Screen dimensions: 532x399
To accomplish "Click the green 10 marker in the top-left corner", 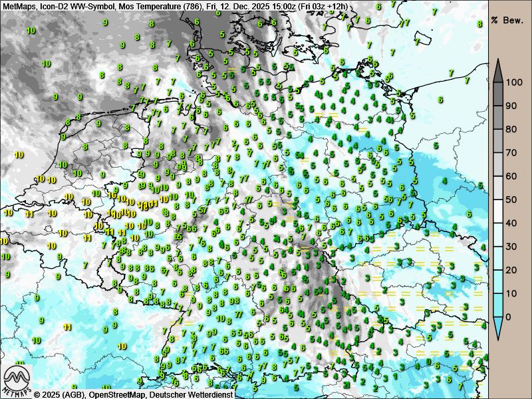I will click(x=31, y=31).
